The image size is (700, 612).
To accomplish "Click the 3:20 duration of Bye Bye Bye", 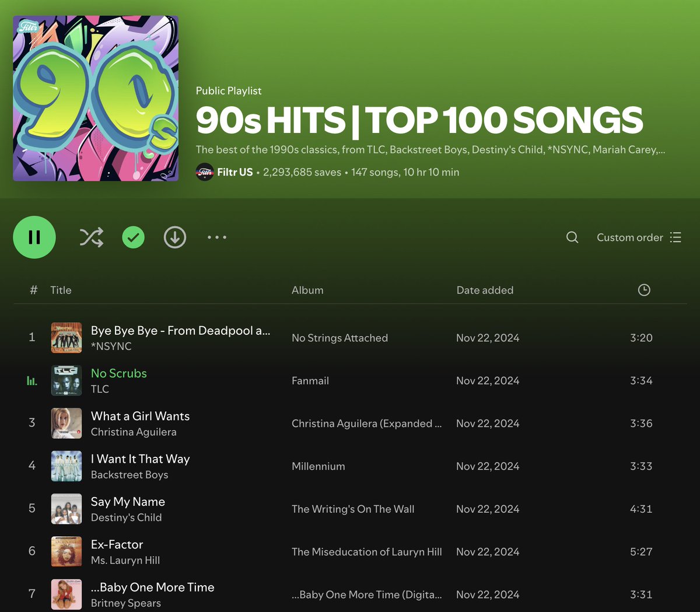I will (641, 338).
